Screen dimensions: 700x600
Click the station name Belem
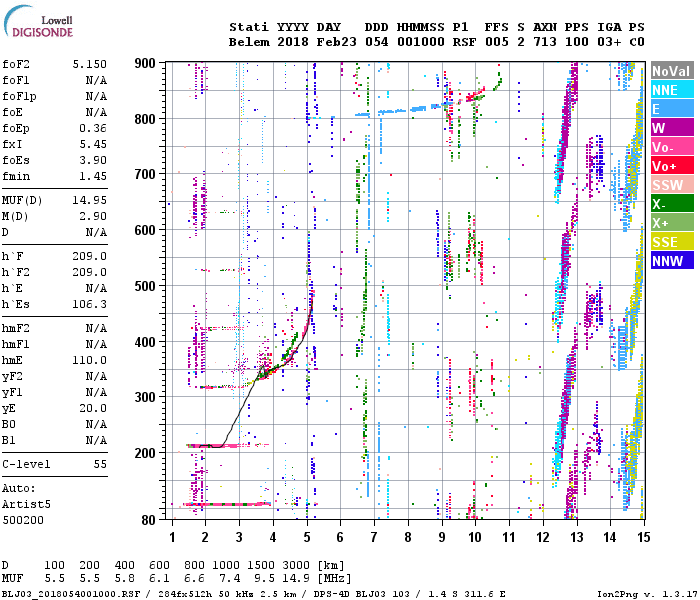[249, 42]
